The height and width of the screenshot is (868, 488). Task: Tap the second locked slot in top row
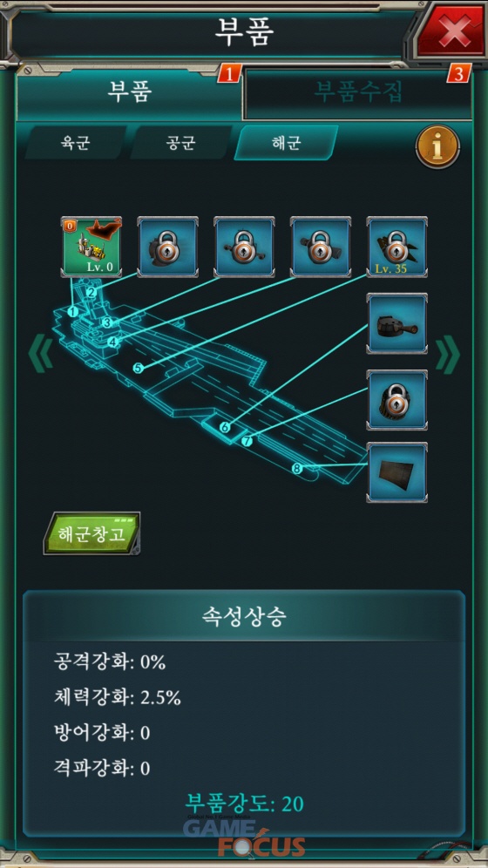point(167,247)
